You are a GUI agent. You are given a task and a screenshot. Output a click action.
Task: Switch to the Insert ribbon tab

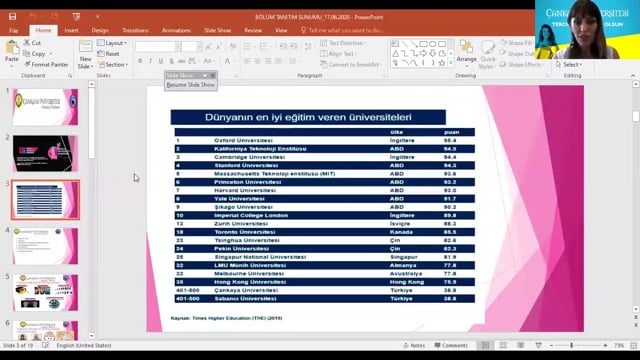71,31
